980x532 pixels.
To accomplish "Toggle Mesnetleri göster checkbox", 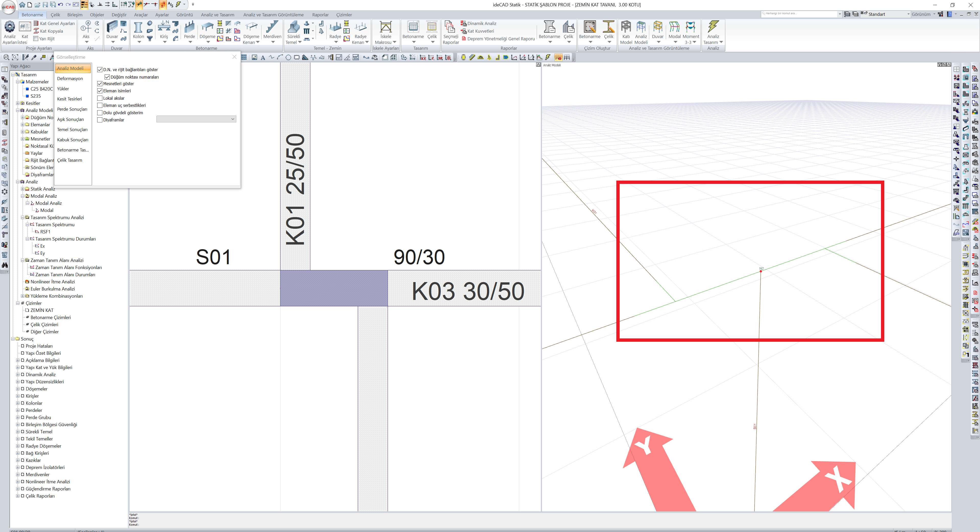I will click(100, 84).
